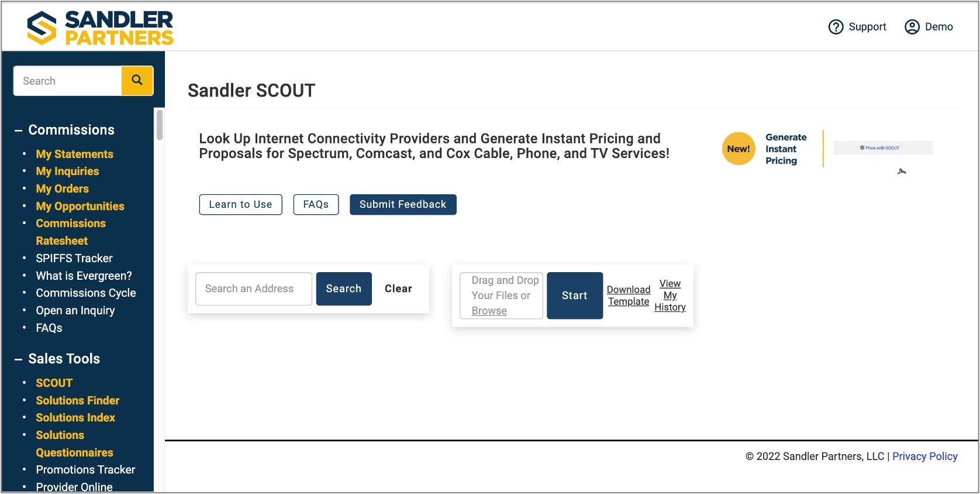Screen dimensions: 980x494
Task: Click the Search an Address field
Action: point(254,289)
